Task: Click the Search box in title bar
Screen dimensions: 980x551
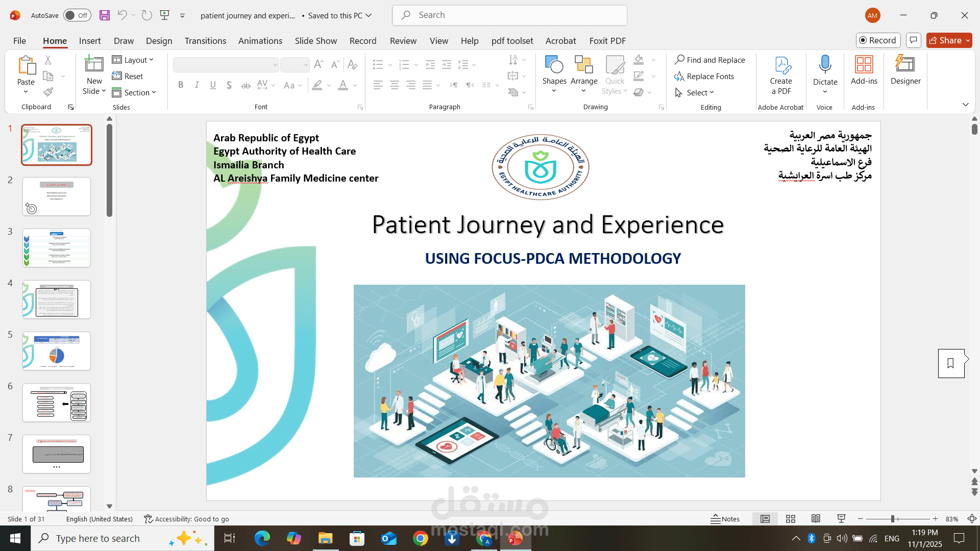Action: pyautogui.click(x=509, y=15)
